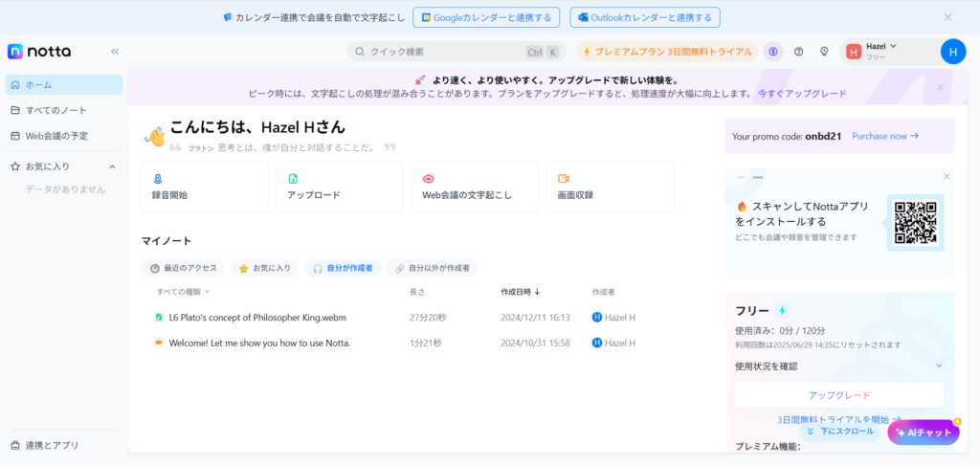Open the help question mark icon

tap(798, 52)
